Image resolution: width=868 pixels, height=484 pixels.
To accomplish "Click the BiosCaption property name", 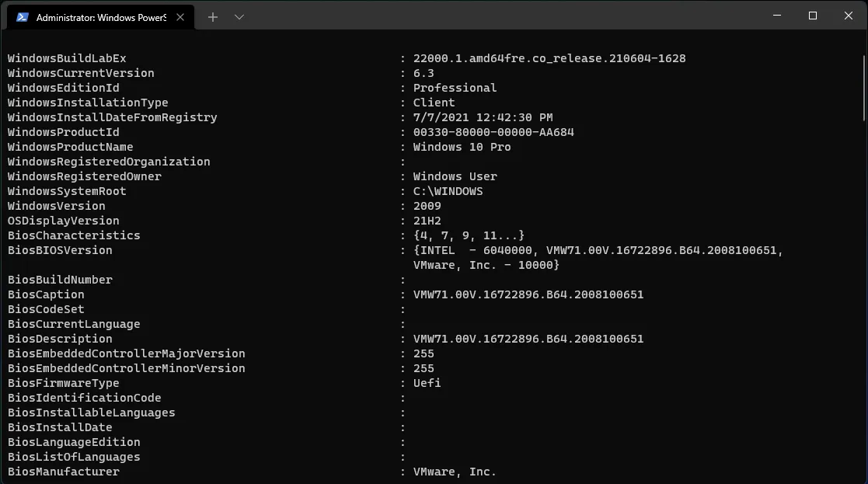I will (46, 294).
